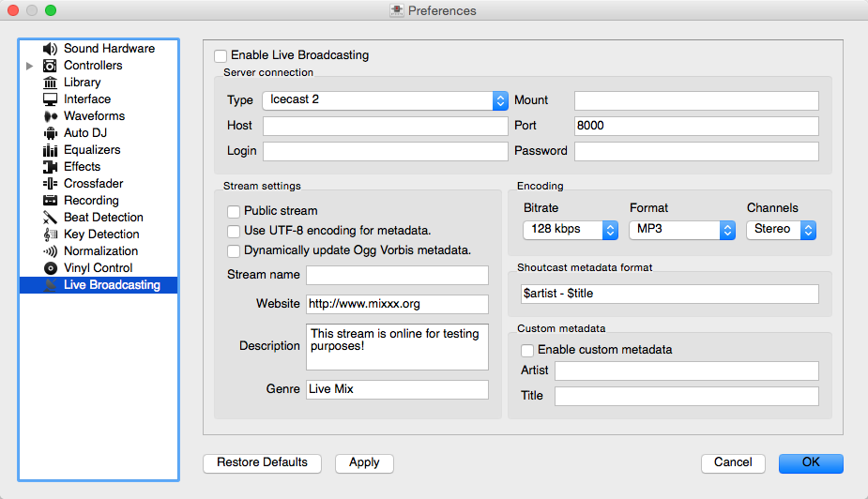This screenshot has height=499, width=868.
Task: Click the Library icon in sidebar
Action: click(x=51, y=83)
